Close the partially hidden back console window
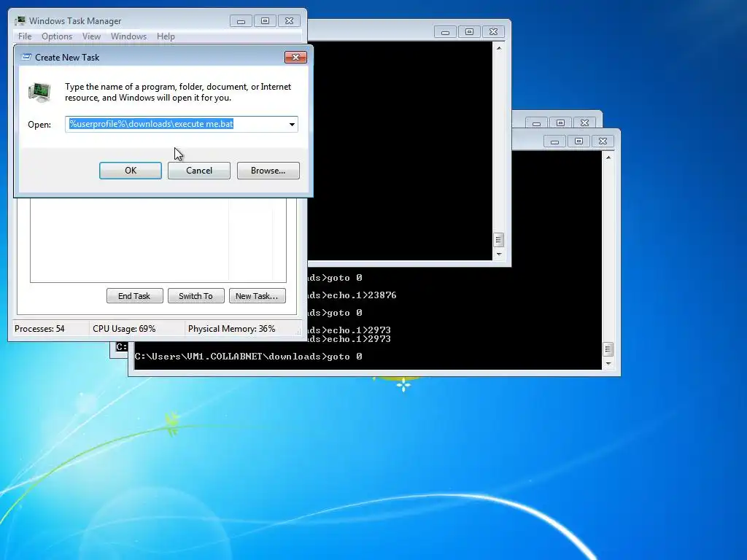 [584, 122]
